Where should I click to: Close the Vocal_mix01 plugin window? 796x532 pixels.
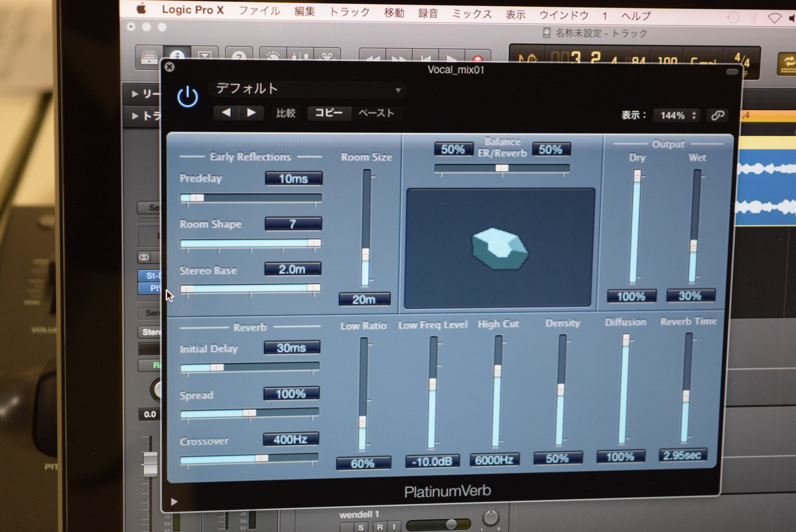[x=169, y=67]
